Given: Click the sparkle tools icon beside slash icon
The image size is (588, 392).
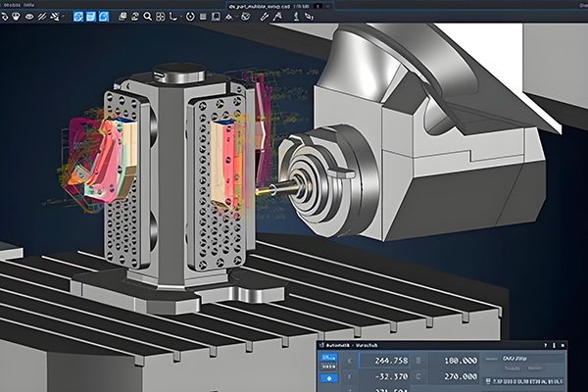Looking at the screenshot, I should [55, 17].
